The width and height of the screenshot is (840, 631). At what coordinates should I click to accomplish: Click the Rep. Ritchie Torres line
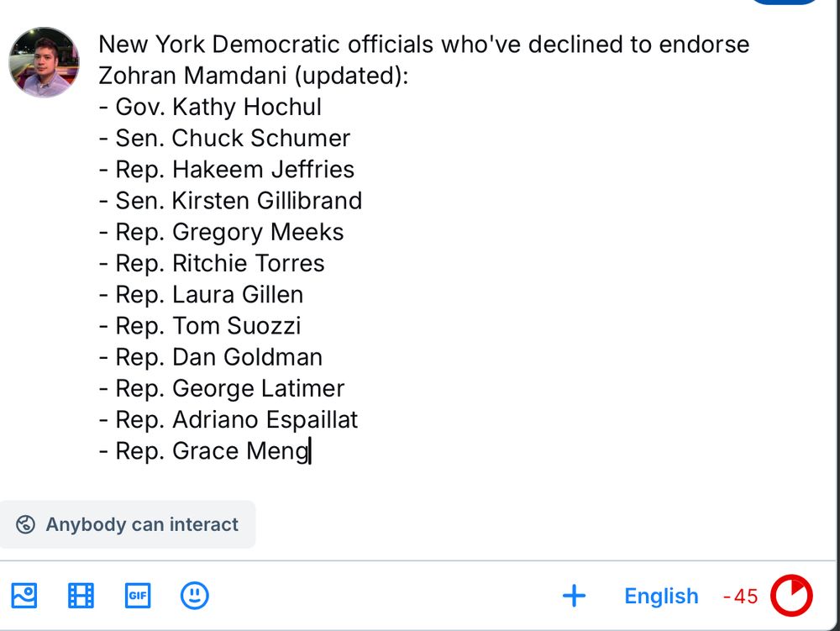pos(212,264)
